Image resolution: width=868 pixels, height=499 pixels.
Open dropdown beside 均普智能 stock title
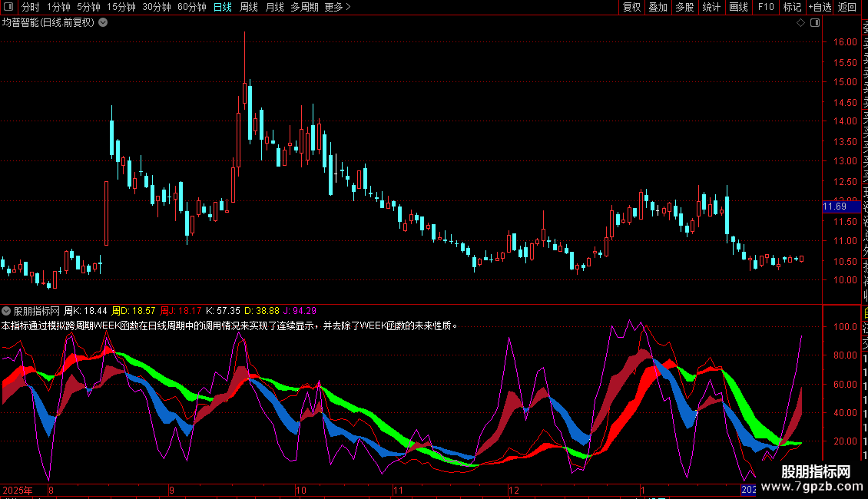(103, 23)
